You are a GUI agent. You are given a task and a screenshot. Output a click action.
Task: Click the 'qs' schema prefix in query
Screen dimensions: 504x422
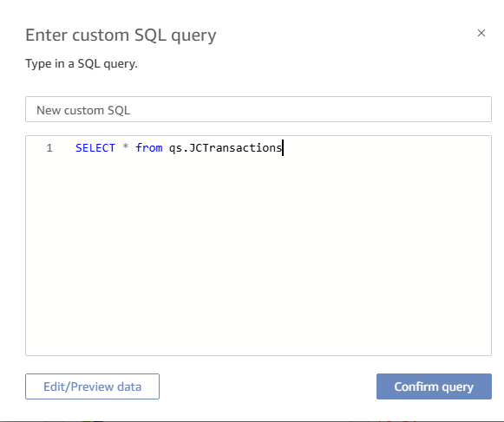click(175, 149)
